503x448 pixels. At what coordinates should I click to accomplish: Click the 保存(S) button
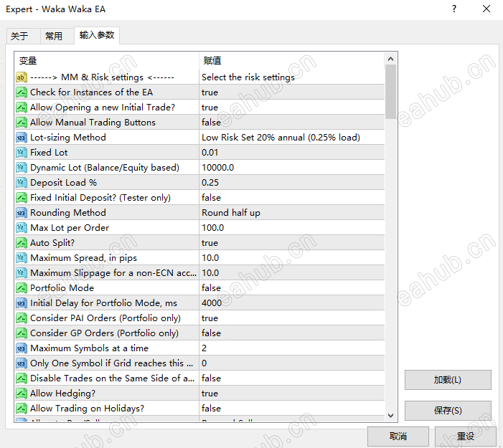[x=448, y=411]
